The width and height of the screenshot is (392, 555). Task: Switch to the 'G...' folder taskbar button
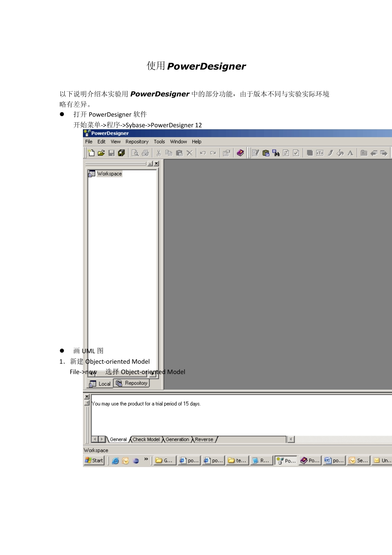(165, 460)
